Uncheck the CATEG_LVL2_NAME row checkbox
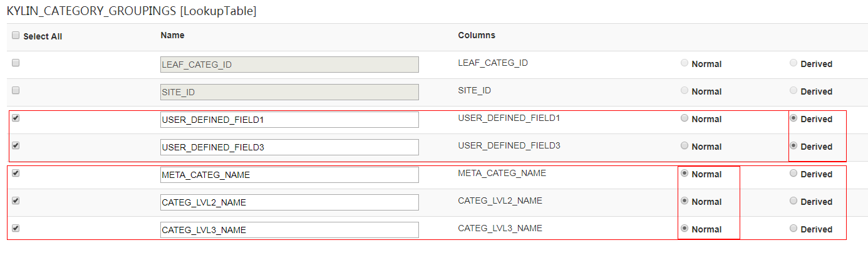This screenshot has width=868, height=255. tap(16, 200)
